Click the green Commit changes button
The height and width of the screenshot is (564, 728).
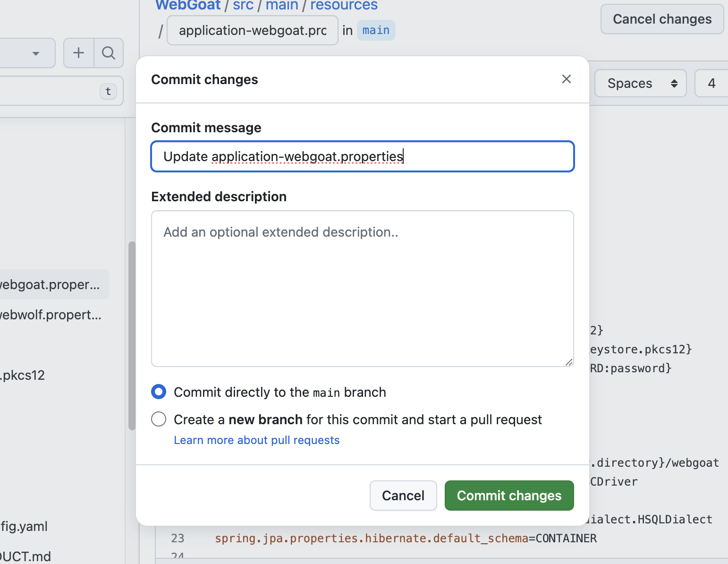tap(509, 496)
